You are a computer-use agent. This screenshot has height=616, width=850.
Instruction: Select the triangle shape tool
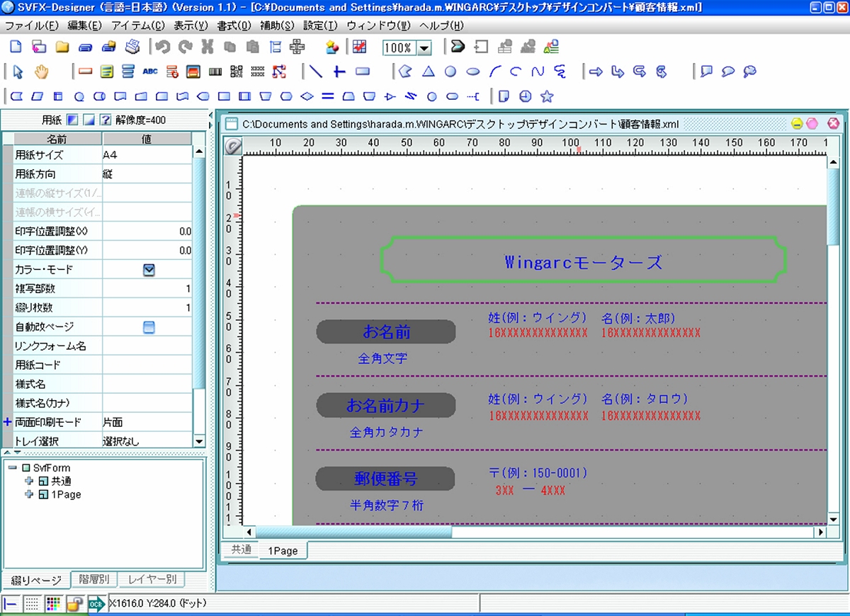(x=429, y=72)
